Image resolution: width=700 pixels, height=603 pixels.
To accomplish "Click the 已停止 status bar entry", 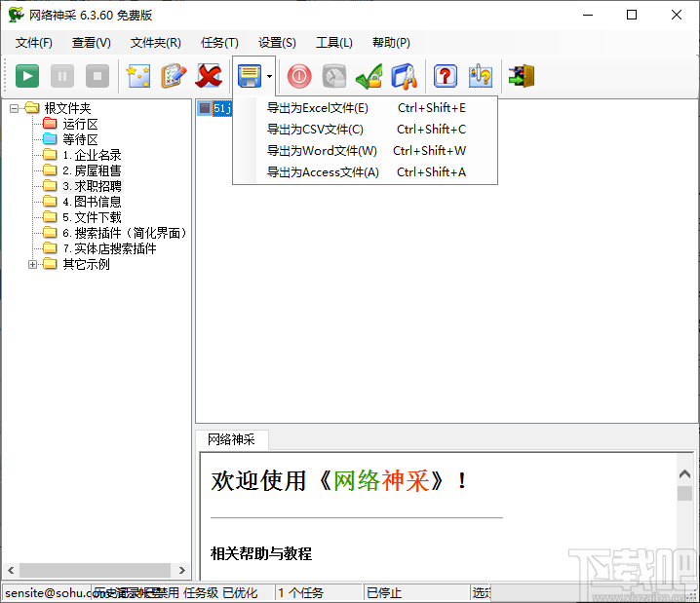I will pos(384,593).
